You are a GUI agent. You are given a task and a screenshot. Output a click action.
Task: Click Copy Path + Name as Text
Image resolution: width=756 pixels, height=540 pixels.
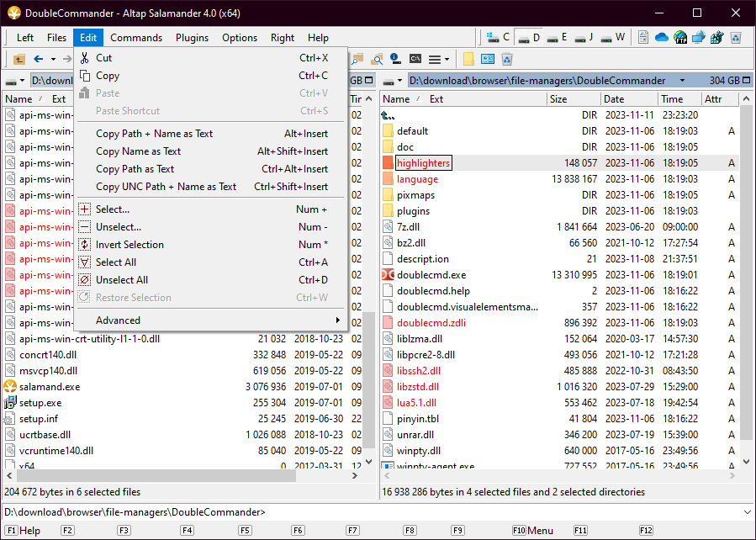(154, 134)
